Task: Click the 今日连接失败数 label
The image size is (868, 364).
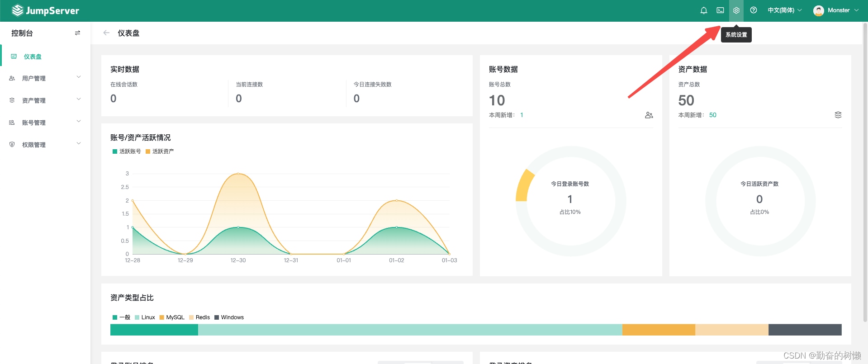Action: [x=373, y=85]
